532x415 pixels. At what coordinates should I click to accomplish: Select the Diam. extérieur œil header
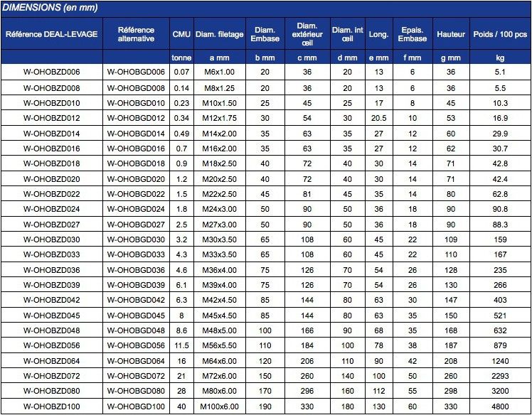[307, 34]
